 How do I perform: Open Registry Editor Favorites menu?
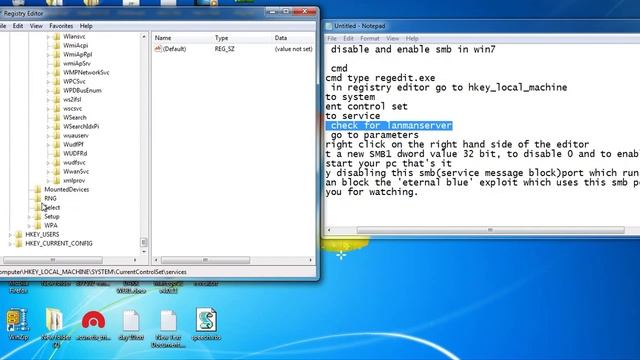pos(61,26)
